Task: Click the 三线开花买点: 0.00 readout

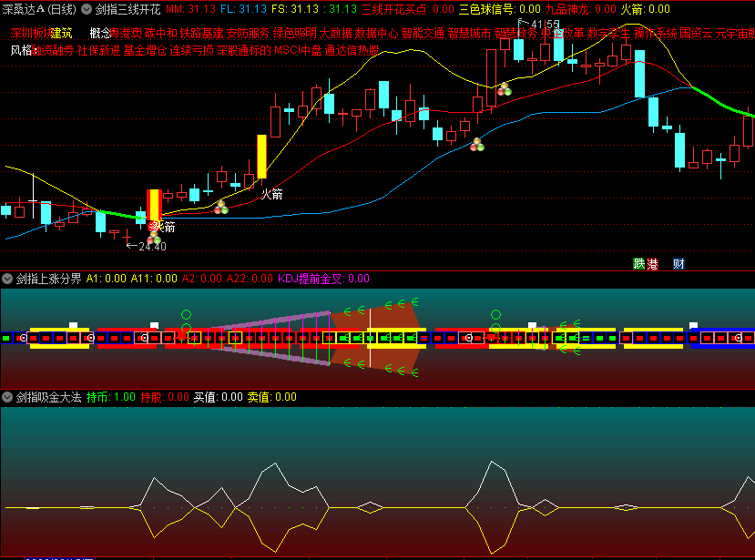Action: coord(408,9)
